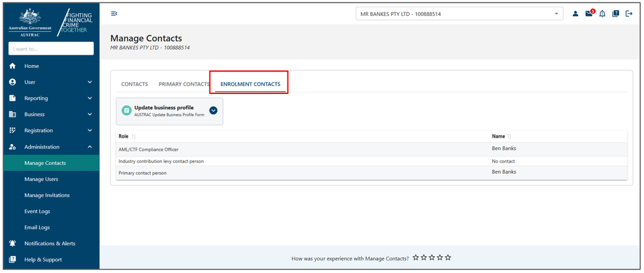Image resolution: width=644 pixels, height=273 pixels.
Task: Sort the table by the Role column sort icon
Action: (x=134, y=136)
